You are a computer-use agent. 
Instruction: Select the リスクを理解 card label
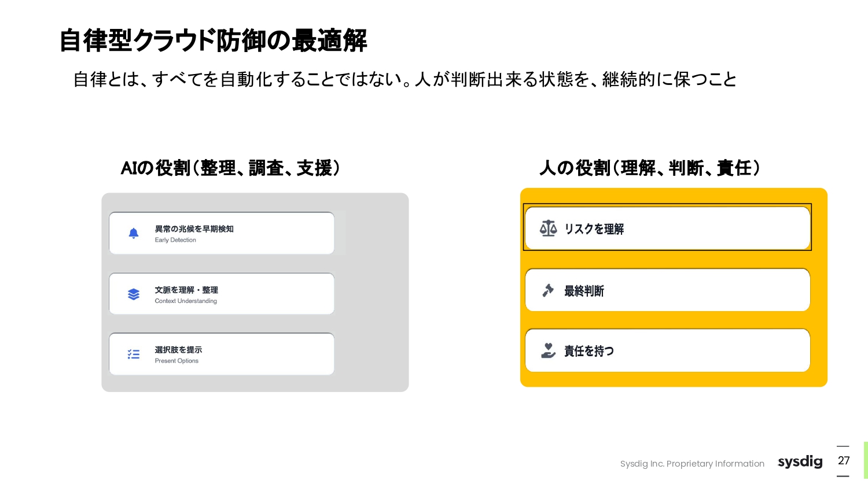point(594,229)
